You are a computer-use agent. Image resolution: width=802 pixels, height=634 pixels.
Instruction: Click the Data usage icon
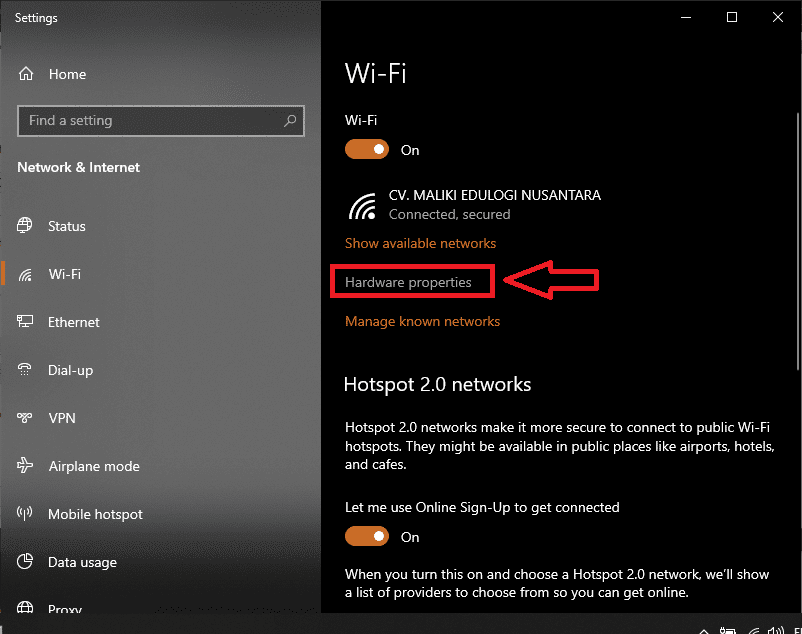(x=26, y=562)
